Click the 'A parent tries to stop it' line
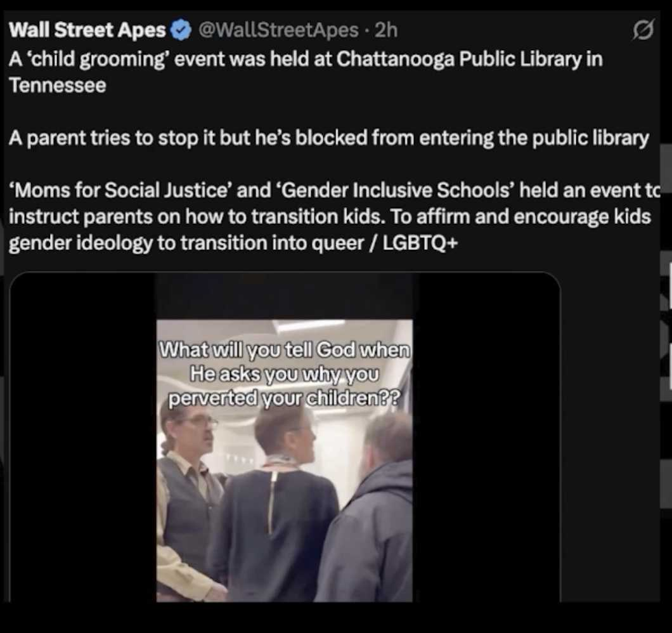The width and height of the screenshot is (672, 633). (x=329, y=138)
